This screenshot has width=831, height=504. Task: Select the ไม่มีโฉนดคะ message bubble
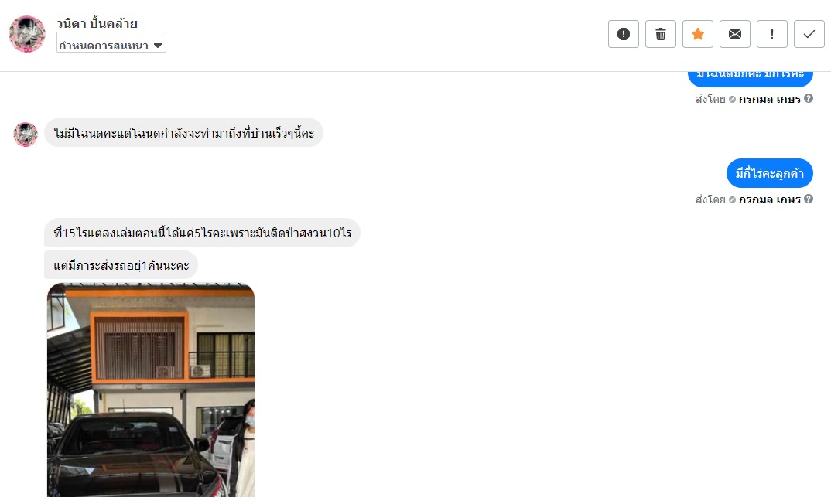pyautogui.click(x=183, y=133)
